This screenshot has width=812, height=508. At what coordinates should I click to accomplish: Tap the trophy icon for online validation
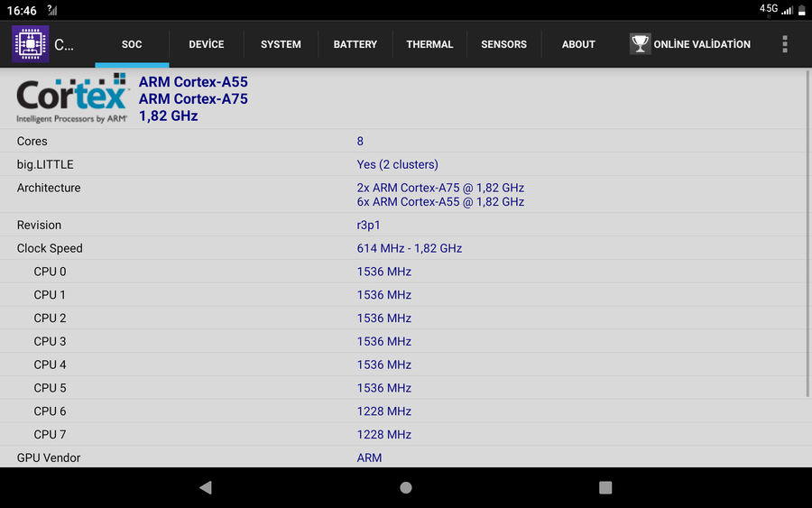(640, 44)
